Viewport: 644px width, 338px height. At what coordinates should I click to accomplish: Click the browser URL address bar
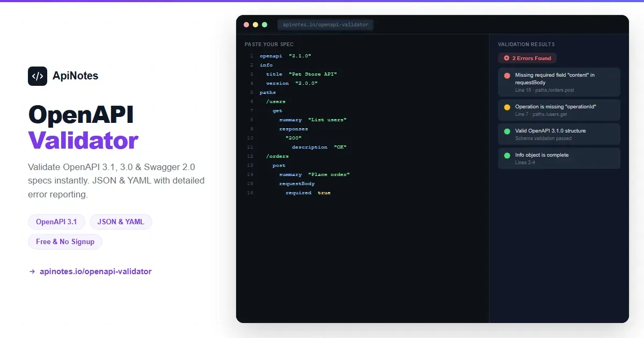(x=325, y=25)
